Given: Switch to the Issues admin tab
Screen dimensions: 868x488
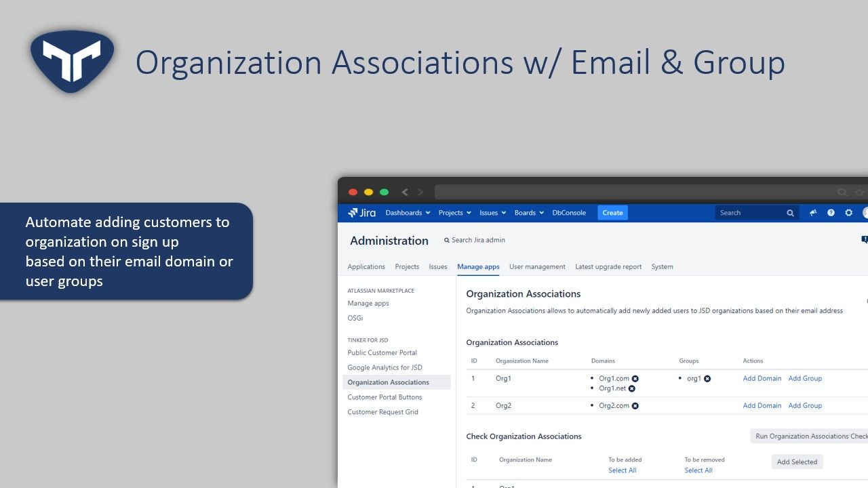Looking at the screenshot, I should (438, 266).
